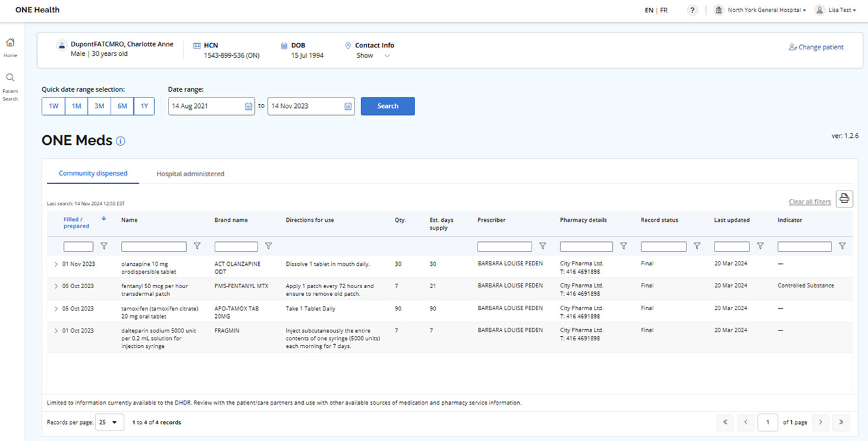868x441 pixels.
Task: Go to previous page of records
Action: coord(746,422)
